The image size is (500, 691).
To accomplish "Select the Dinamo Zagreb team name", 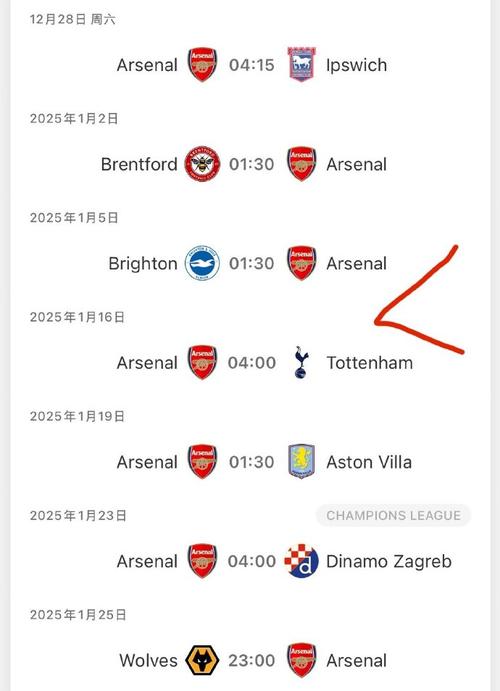I will pos(389,561).
